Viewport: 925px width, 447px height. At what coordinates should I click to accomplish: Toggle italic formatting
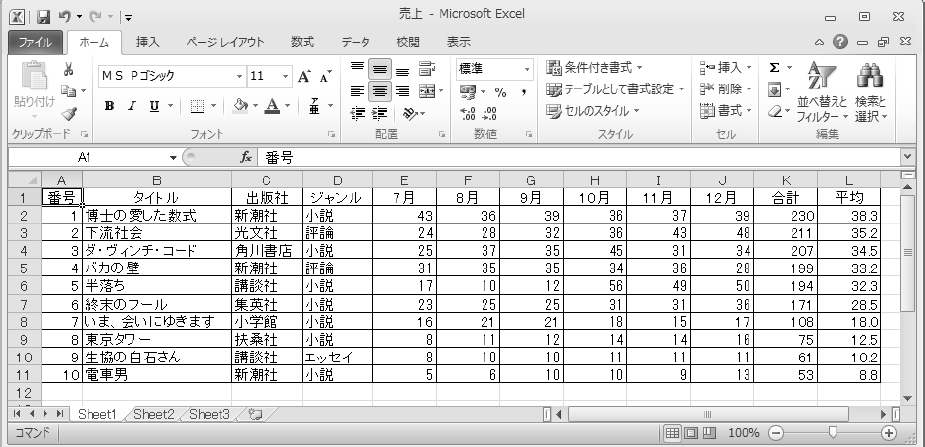pos(133,106)
